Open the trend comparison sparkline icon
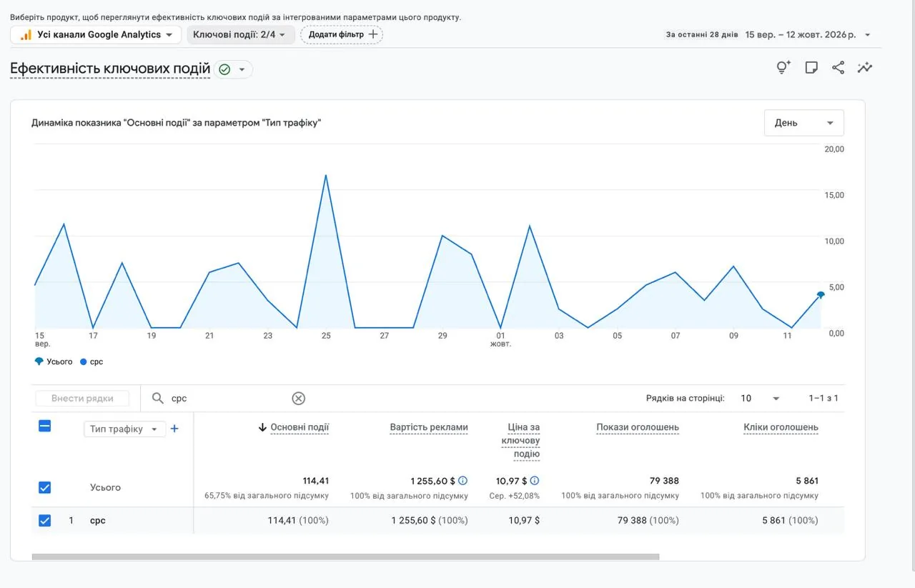The width and height of the screenshot is (915, 588). [x=865, y=68]
